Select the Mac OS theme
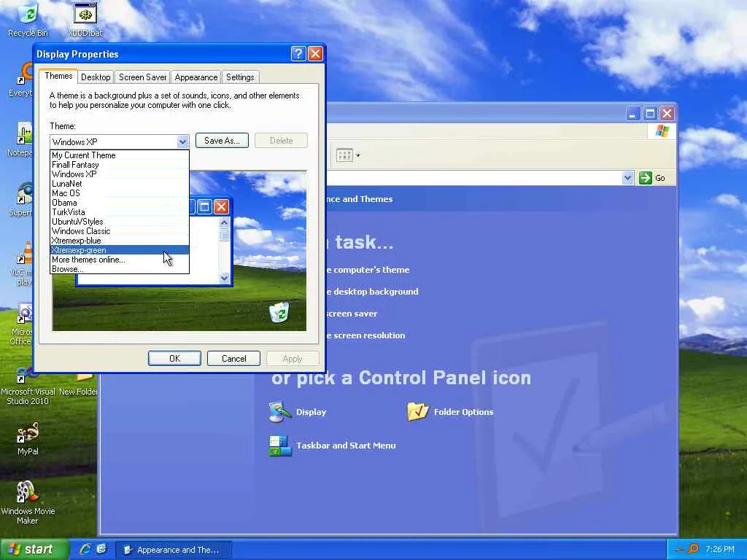This screenshot has height=560, width=747. [x=120, y=193]
